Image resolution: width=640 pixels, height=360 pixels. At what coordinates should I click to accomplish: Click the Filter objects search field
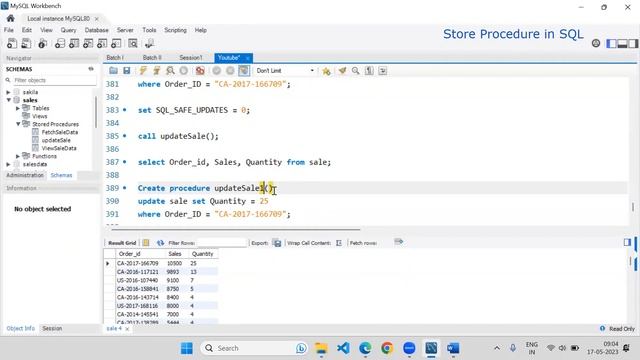click(54, 80)
